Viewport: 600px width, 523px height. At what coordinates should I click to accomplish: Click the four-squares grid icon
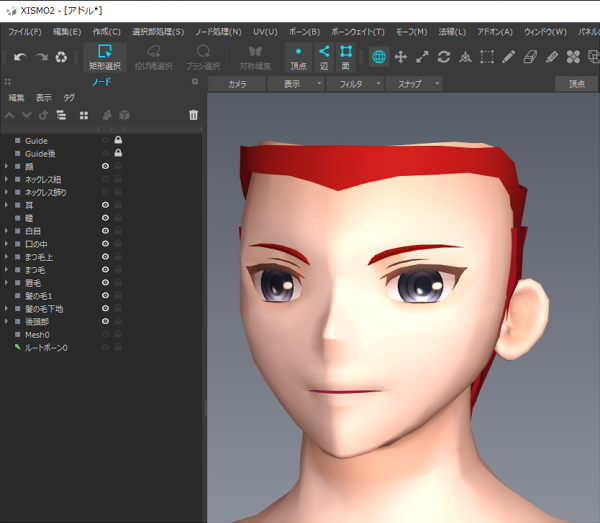(x=84, y=115)
